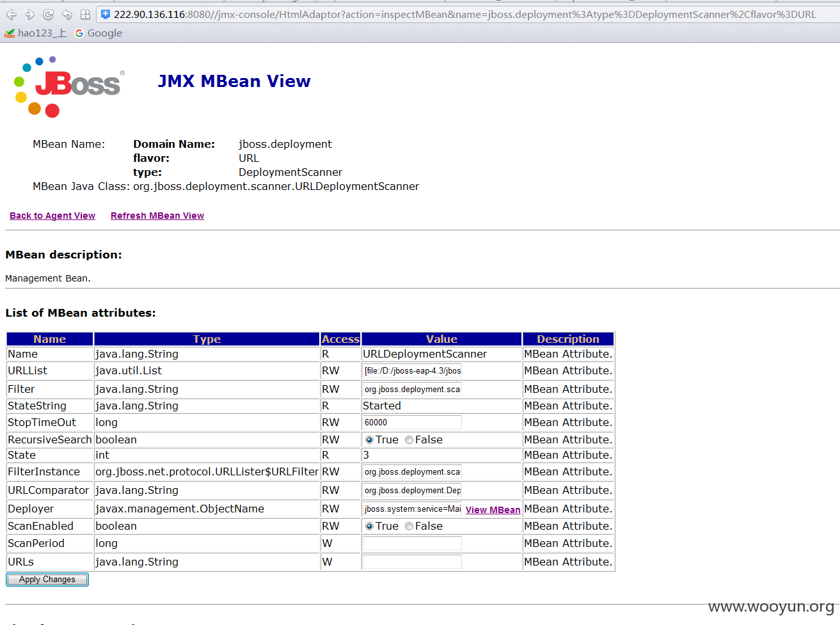840x625 pixels.
Task: Click the jboss.deployment domain name text
Action: 285,145
